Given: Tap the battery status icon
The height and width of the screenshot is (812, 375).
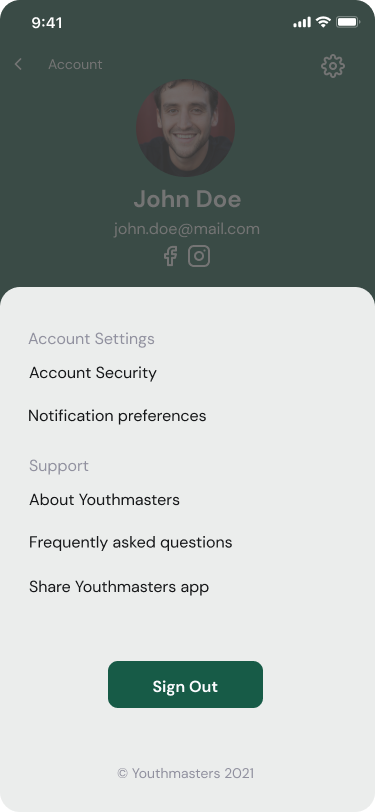Looking at the screenshot, I should [348, 22].
